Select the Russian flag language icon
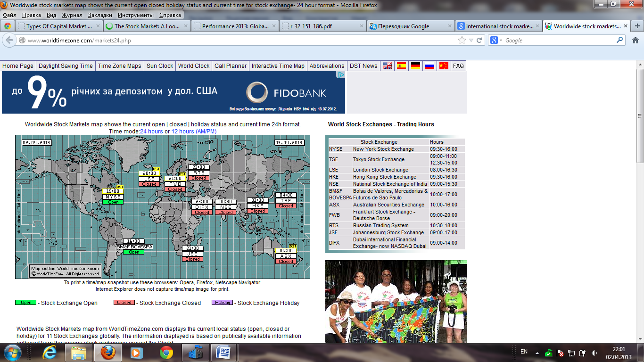 click(429, 66)
